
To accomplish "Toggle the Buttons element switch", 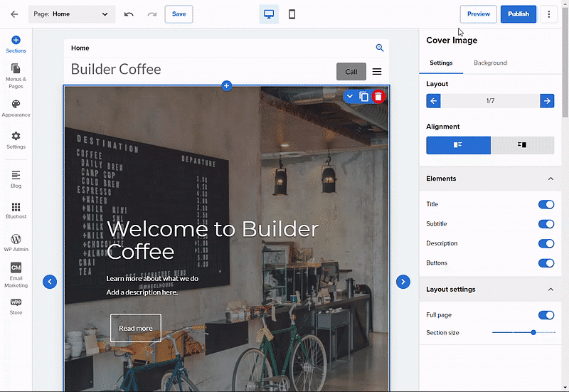I will [x=546, y=263].
